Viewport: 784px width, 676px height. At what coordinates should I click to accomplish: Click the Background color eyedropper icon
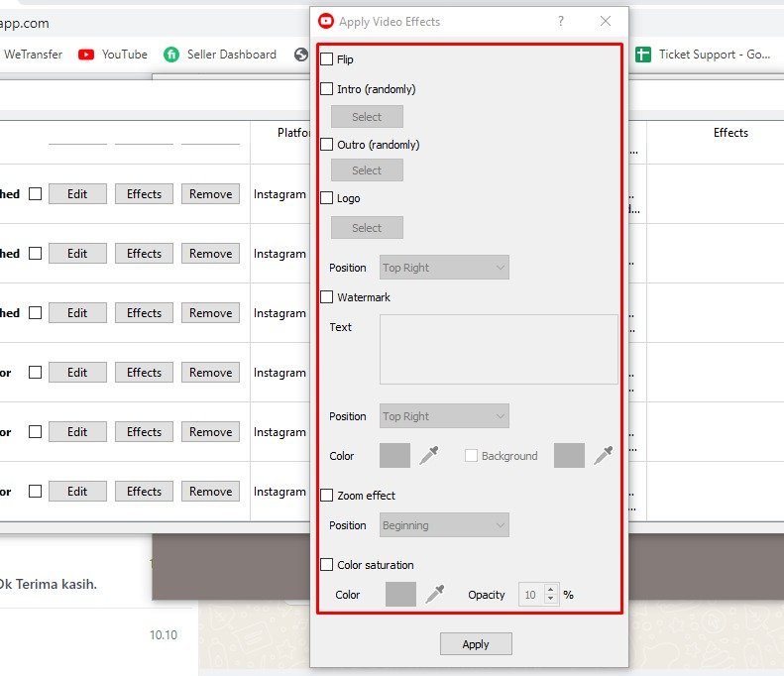[x=603, y=455]
